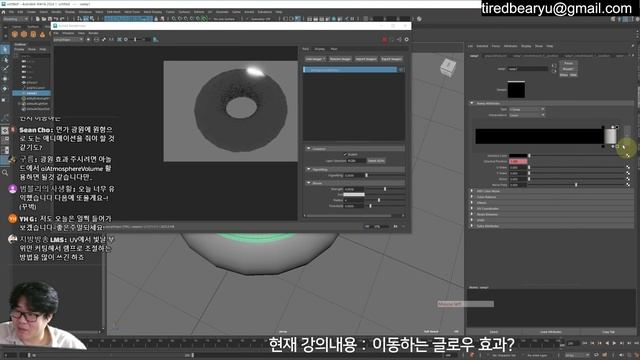The width and height of the screenshot is (640, 360).
Task: Click the search icon in left sidebar
Action: [5, 173]
